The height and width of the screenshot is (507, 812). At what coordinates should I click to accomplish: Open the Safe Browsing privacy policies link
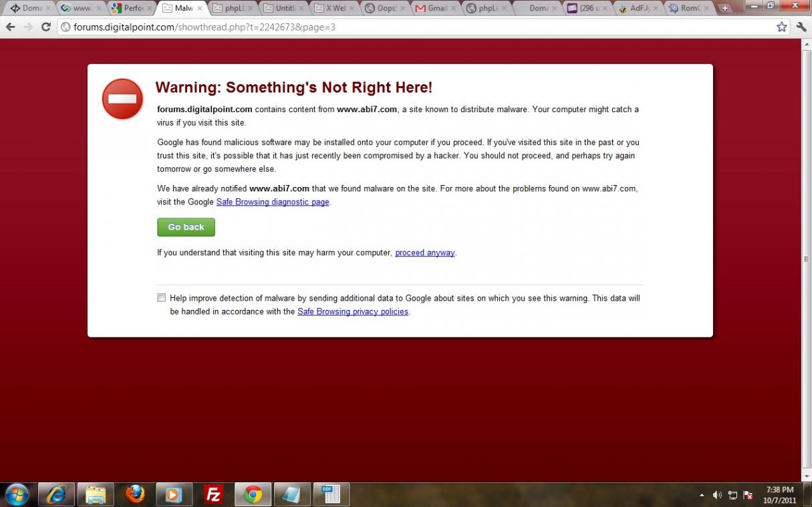pos(353,311)
